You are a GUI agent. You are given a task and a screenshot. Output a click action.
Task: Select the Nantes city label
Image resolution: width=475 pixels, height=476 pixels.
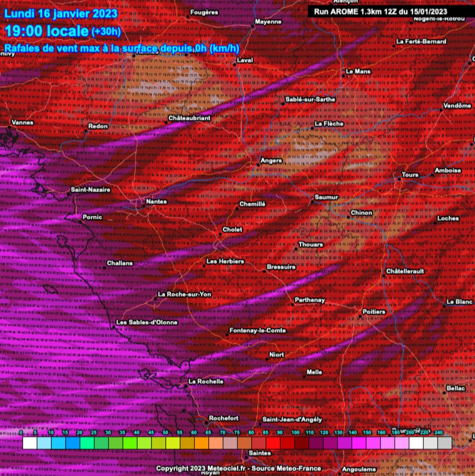click(157, 202)
